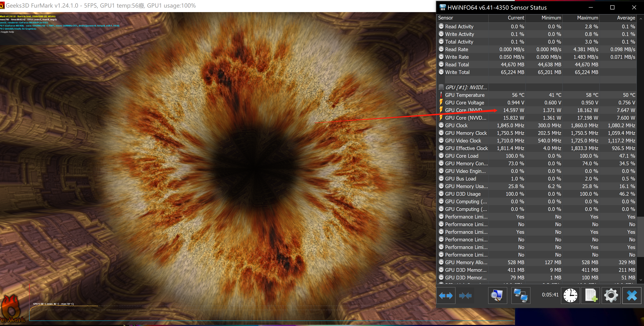644x326 pixels.
Task: Click the expand-columns blue arrows button
Action: tap(445, 295)
